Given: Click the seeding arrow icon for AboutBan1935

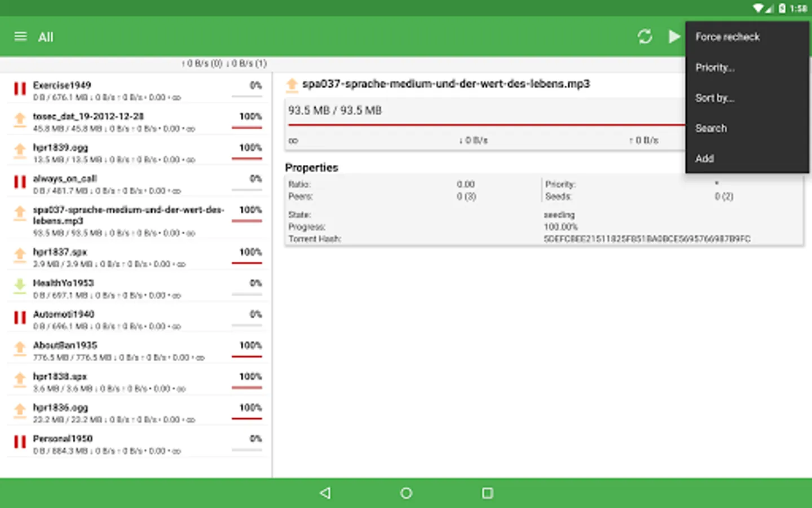Looking at the screenshot, I should coord(20,349).
